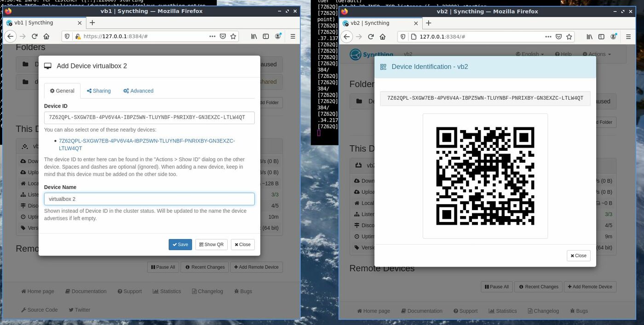644x325 pixels.
Task: Close the Device Identification dialog
Action: pyautogui.click(x=578, y=256)
